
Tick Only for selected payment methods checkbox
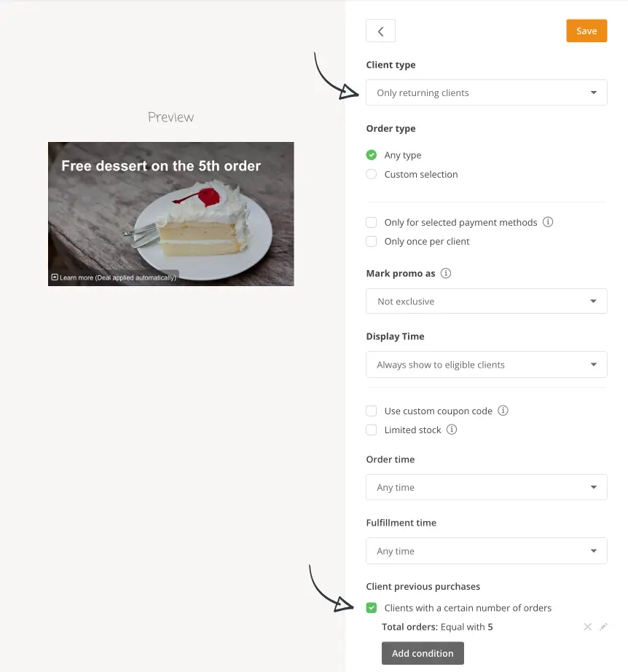pyautogui.click(x=372, y=223)
